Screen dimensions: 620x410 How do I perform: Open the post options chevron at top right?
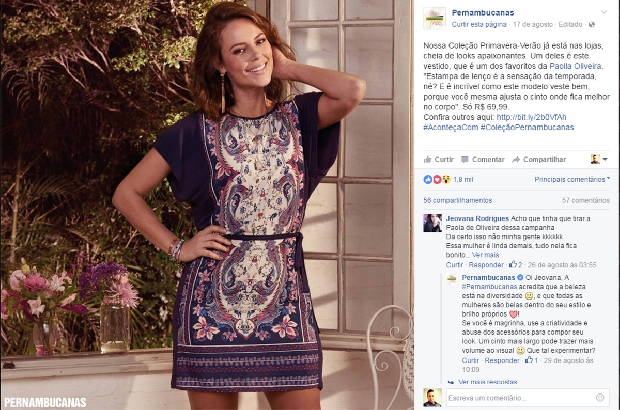(x=604, y=12)
